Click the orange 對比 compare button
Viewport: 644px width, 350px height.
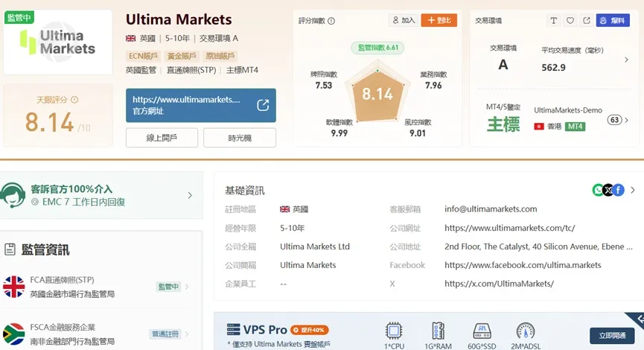439,20
